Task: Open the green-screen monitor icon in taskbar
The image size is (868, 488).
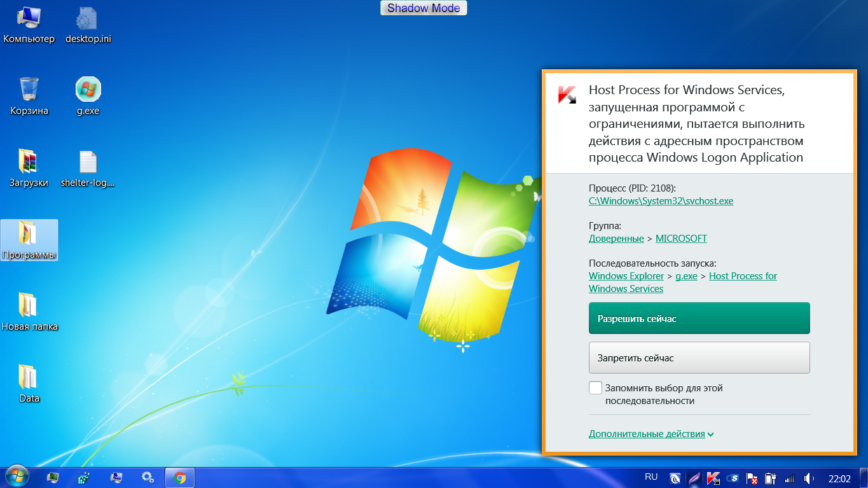Action: [x=53, y=477]
